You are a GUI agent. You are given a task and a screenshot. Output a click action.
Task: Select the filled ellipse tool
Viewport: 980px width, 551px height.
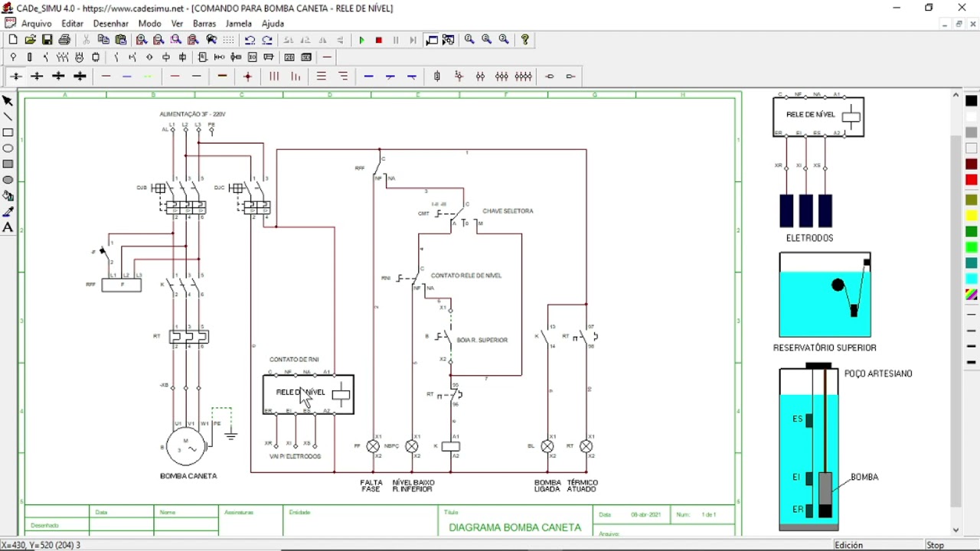pyautogui.click(x=8, y=180)
